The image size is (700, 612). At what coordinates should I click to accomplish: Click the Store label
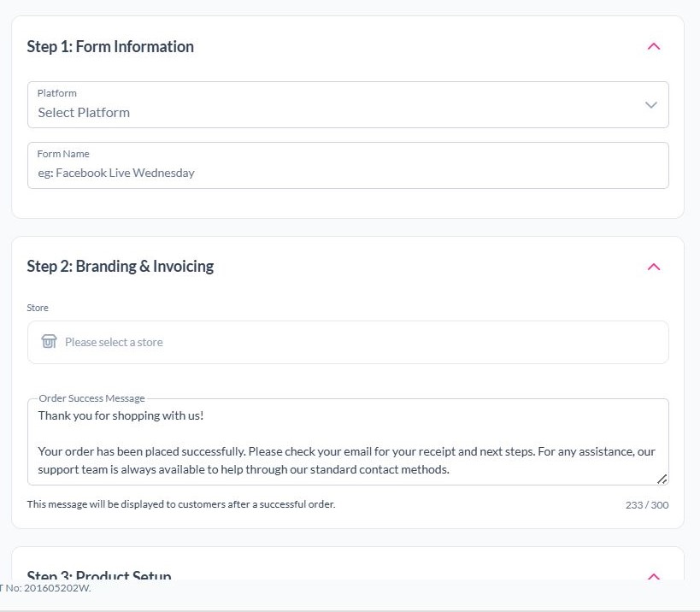38,308
